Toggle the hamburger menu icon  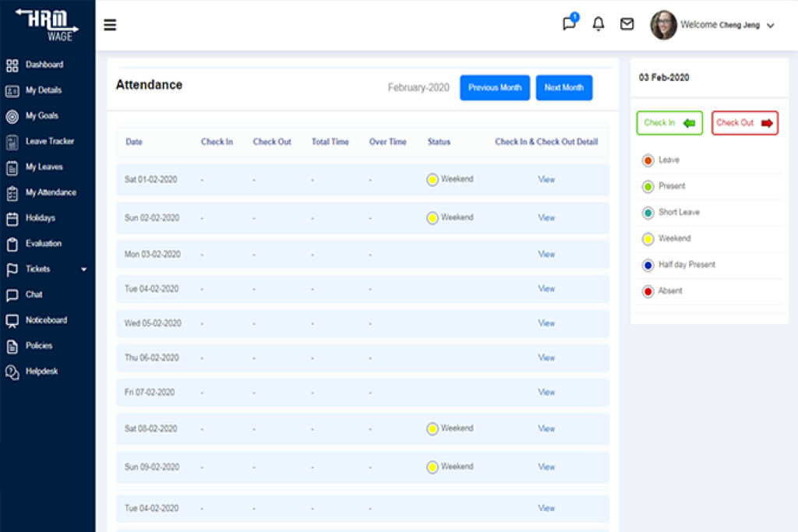coord(110,25)
